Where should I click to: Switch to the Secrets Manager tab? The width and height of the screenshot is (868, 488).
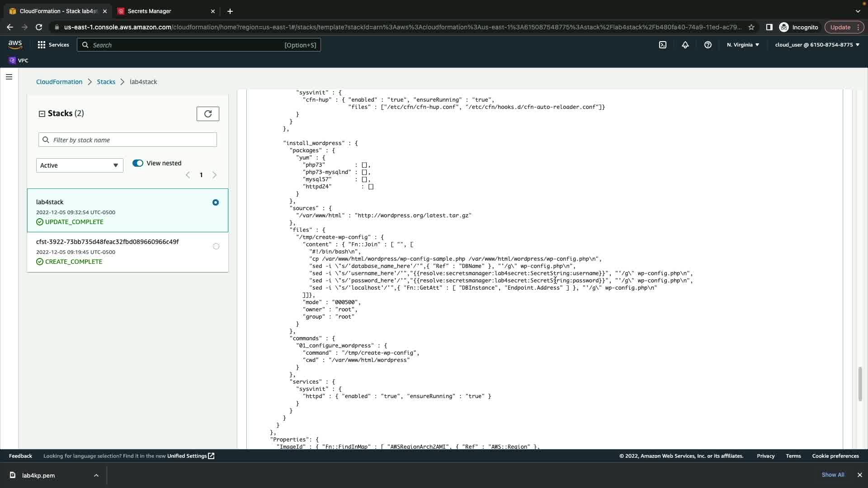click(162, 11)
